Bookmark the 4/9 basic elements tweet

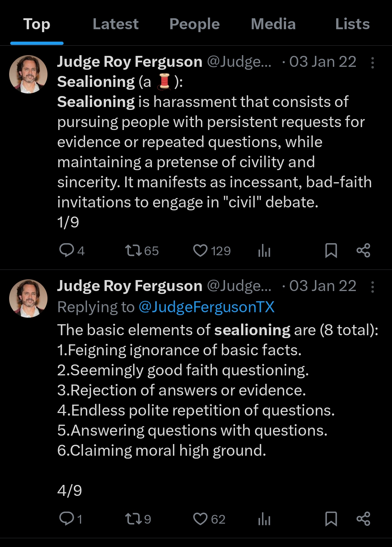tap(331, 519)
